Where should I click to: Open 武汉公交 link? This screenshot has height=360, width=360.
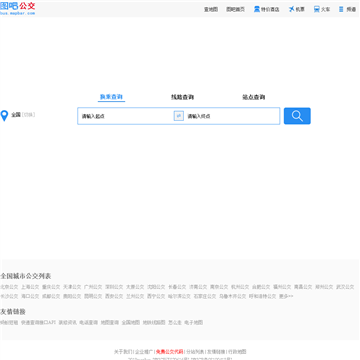coord(345,287)
